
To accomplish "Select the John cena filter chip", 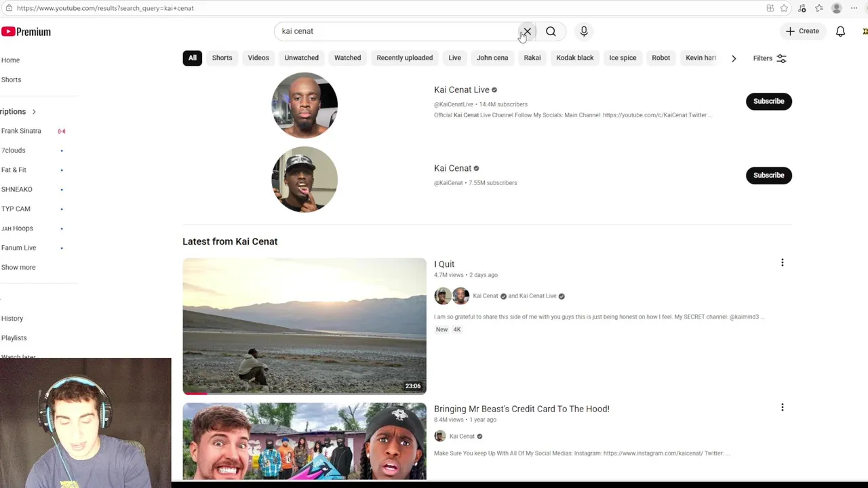I will coord(492,58).
